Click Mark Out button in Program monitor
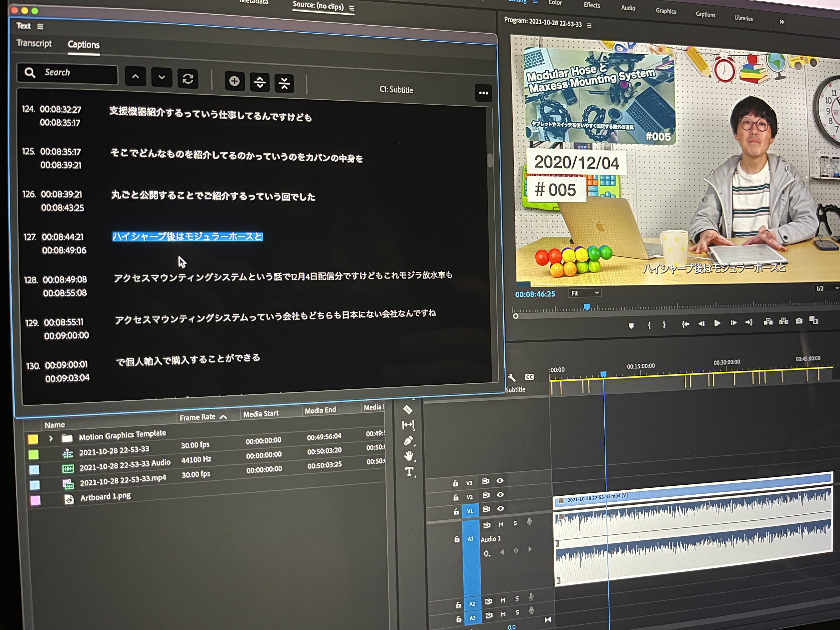840x630 pixels. (664, 325)
